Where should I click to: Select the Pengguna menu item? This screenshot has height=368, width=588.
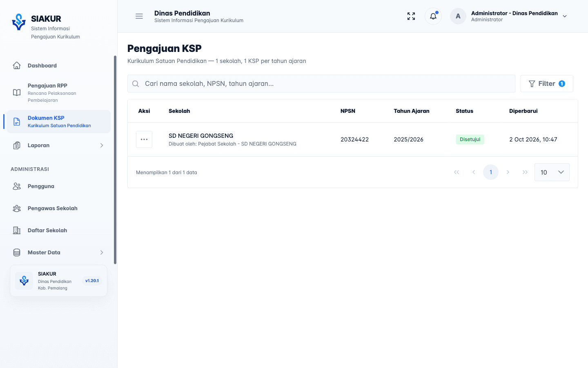coord(58,186)
